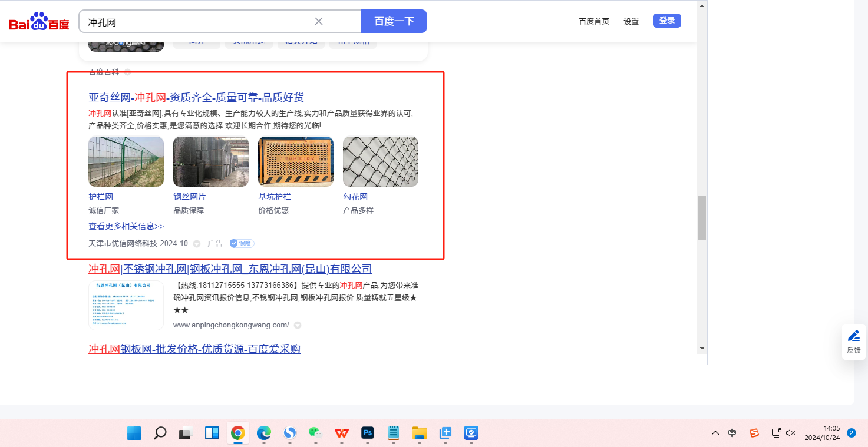Open Photoshop from the taskbar

368,433
